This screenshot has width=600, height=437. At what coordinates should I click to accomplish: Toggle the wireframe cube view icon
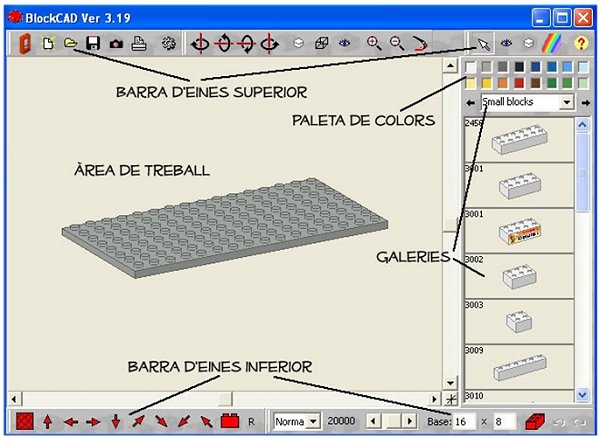(321, 44)
